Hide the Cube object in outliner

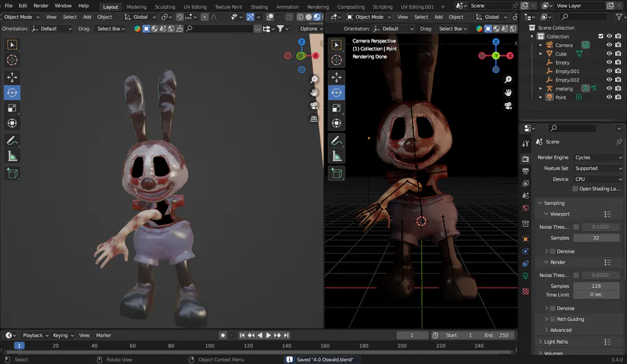[x=609, y=54]
